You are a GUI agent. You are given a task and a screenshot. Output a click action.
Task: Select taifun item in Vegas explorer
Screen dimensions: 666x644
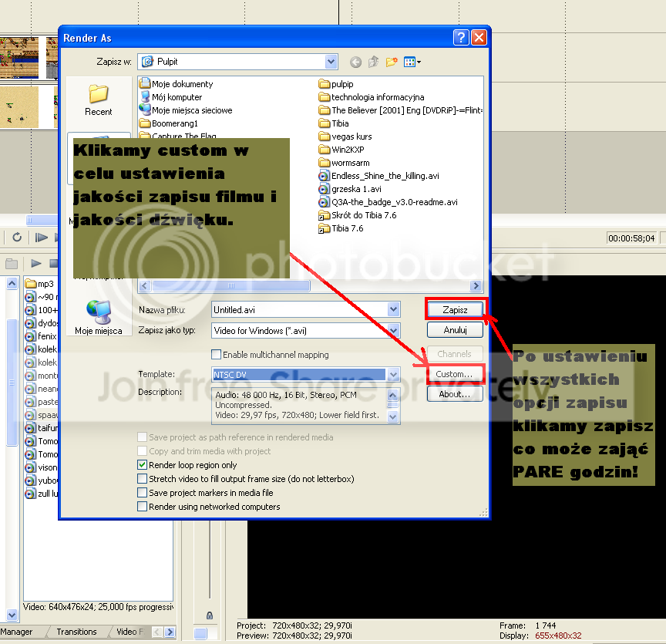(42, 427)
